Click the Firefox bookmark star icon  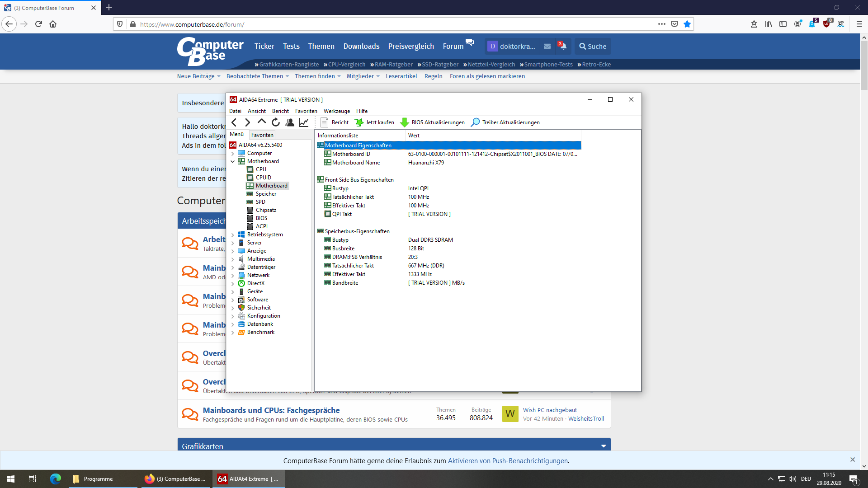(x=687, y=24)
